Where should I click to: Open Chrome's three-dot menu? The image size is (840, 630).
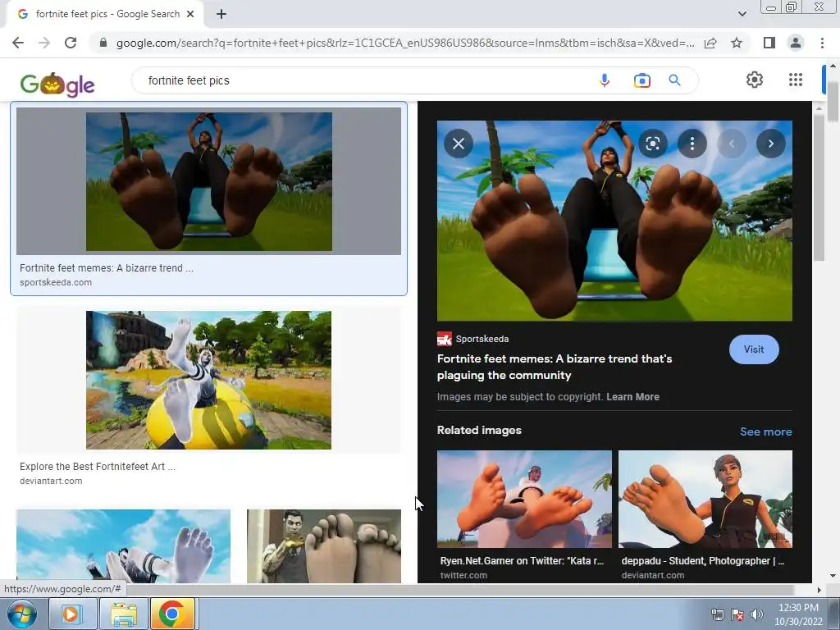coord(822,43)
